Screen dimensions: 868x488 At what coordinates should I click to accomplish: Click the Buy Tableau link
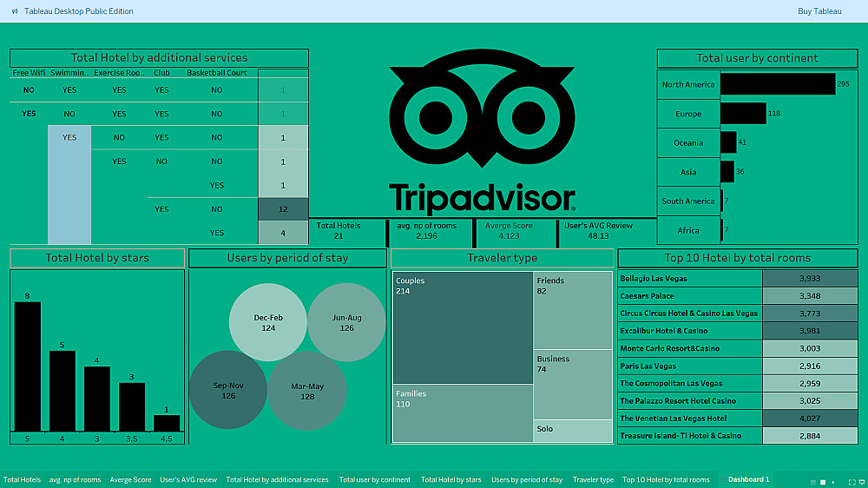(x=819, y=11)
